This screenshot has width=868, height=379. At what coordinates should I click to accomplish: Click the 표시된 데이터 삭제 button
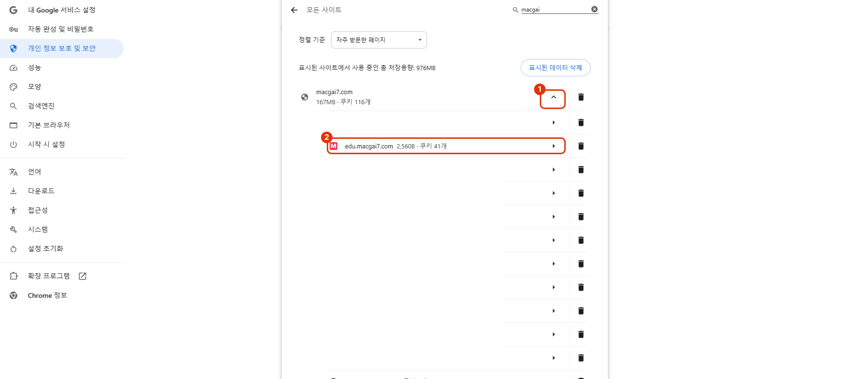pos(555,68)
